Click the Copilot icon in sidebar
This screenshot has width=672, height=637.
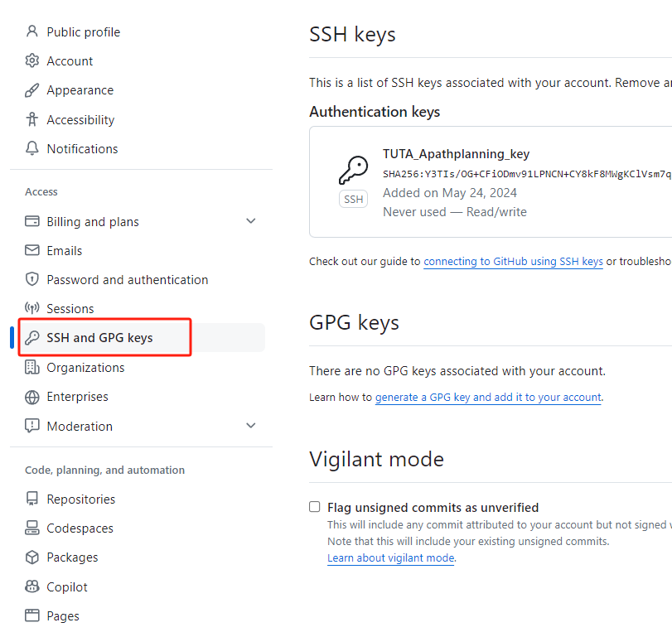tap(32, 586)
